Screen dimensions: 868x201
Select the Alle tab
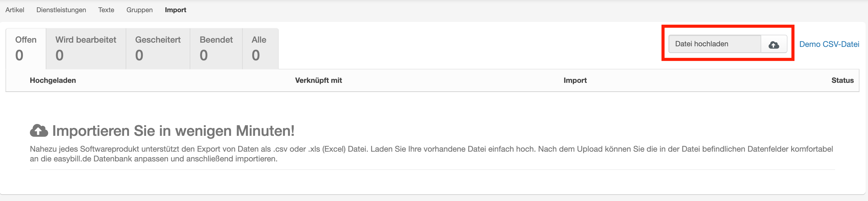259,48
